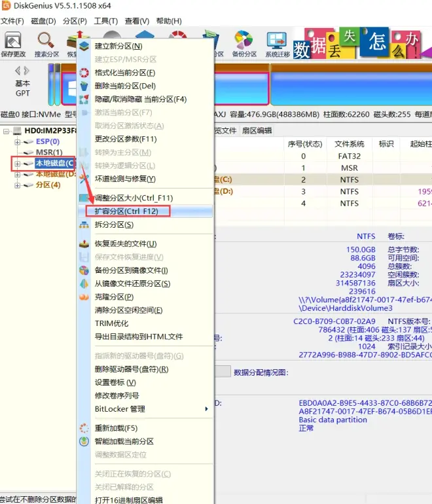Choose 建立新分区(N) from context menu
Image resolution: width=432 pixels, height=504 pixels.
(x=145, y=46)
